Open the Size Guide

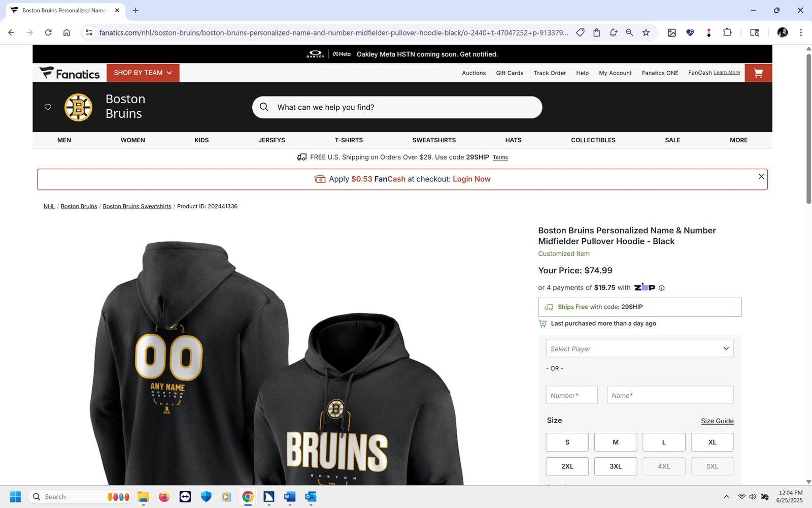click(x=717, y=421)
